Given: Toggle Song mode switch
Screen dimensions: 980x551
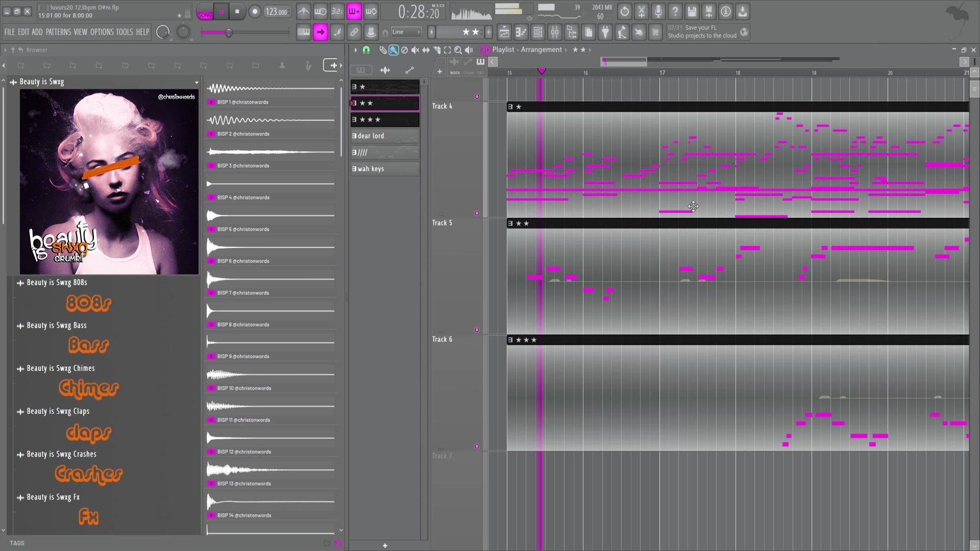Looking at the screenshot, I should [205, 12].
